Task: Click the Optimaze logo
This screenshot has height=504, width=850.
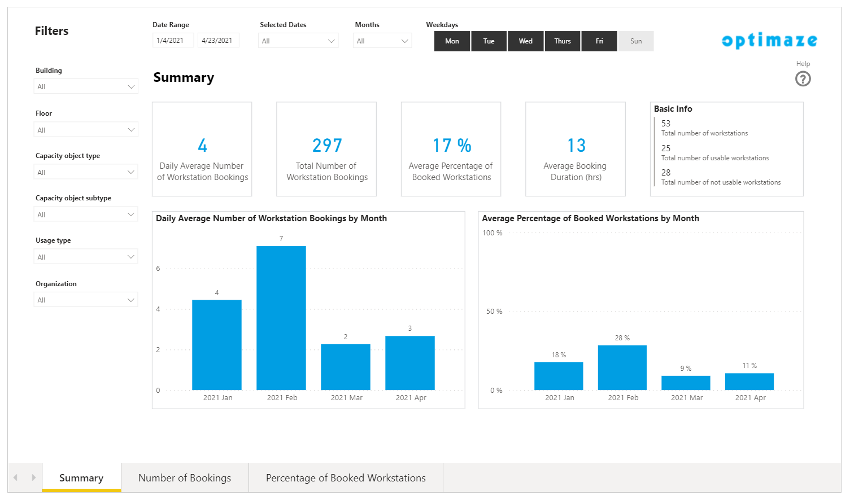Action: (769, 41)
